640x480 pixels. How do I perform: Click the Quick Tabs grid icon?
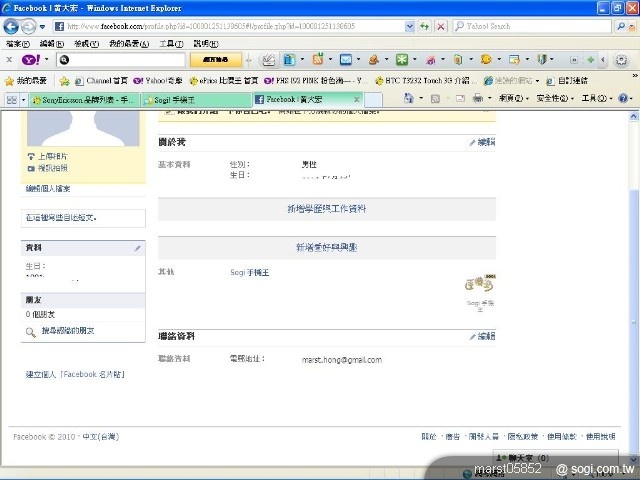click(x=12, y=100)
